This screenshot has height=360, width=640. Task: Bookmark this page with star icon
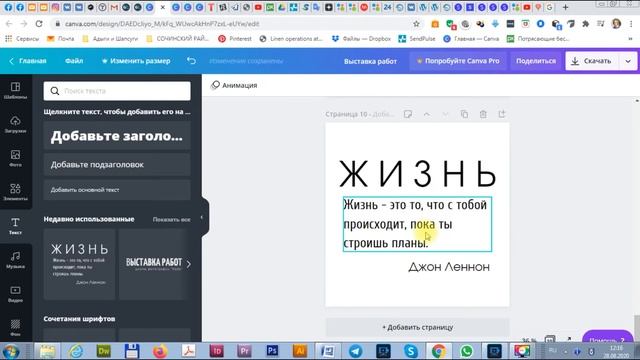(x=416, y=24)
